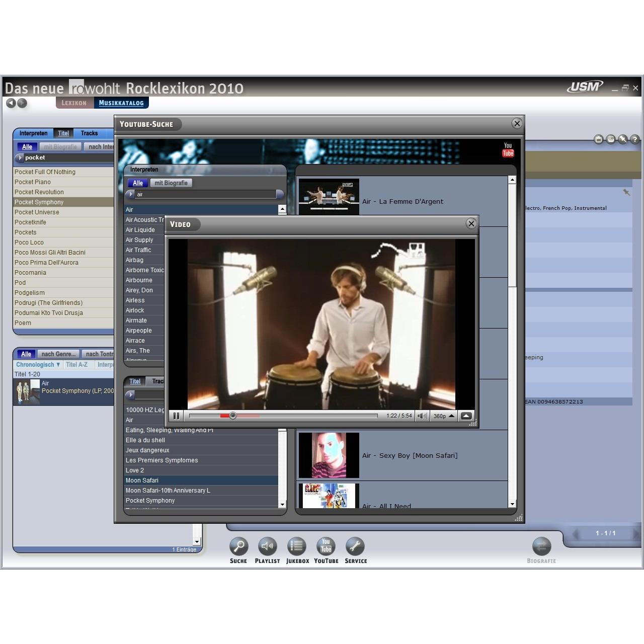The image size is (644, 644).
Task: Go to previous page of 1 - 1 / 1
Action: (575, 533)
